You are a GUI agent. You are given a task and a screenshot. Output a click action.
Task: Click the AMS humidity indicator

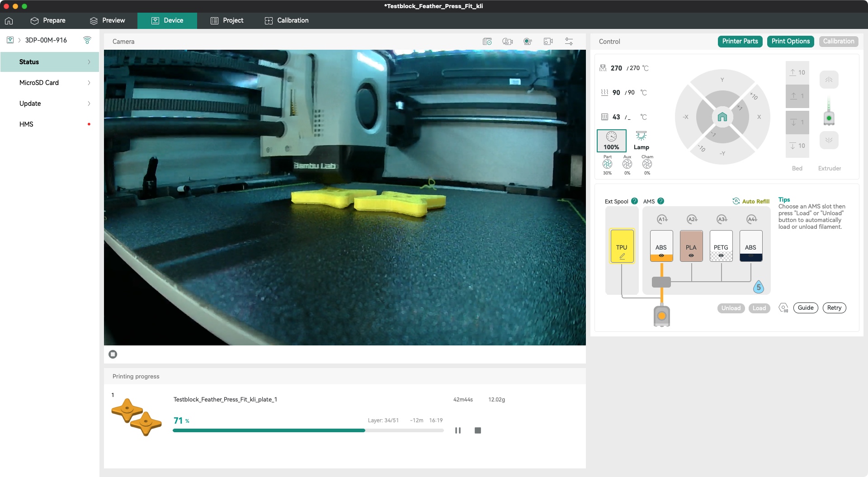759,287
